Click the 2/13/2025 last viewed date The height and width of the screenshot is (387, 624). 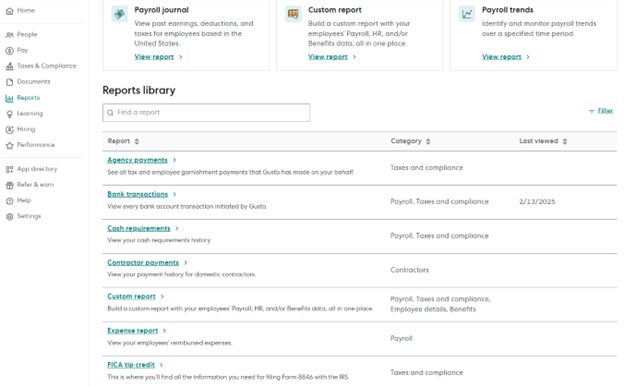click(537, 202)
